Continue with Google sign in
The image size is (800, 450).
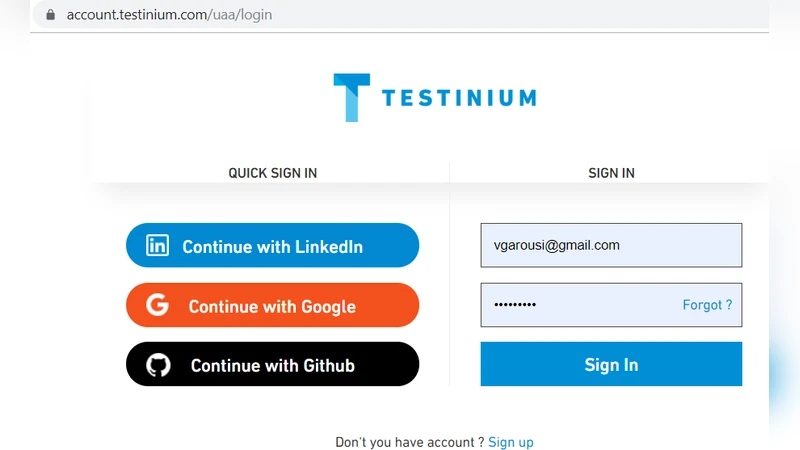272,306
